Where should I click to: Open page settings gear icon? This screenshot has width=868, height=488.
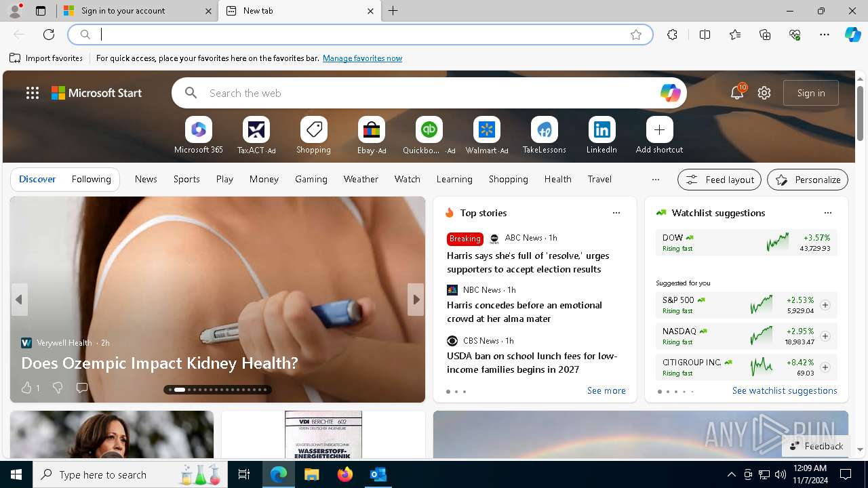(x=764, y=93)
